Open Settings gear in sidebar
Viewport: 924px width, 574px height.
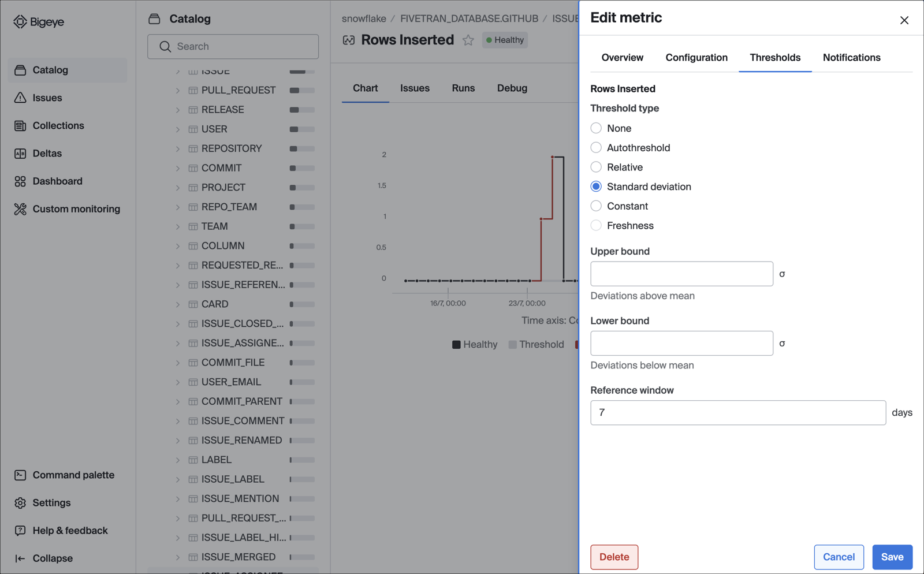click(x=20, y=503)
